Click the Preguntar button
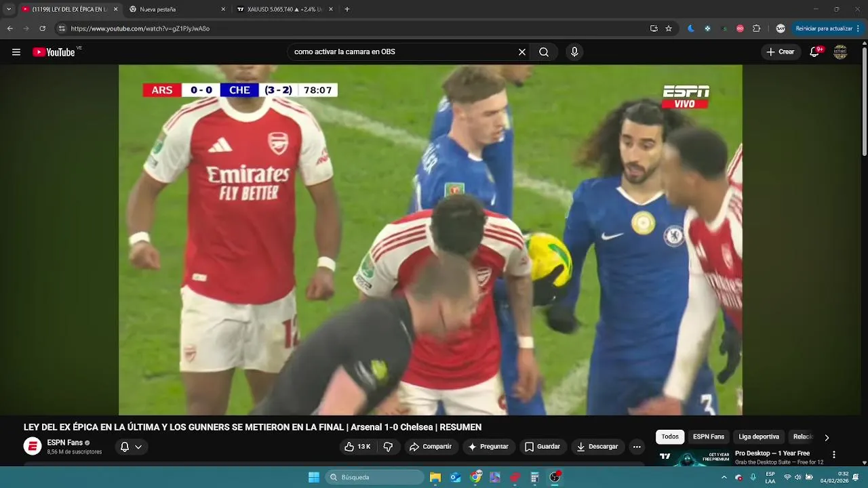The image size is (868, 488). tap(489, 447)
